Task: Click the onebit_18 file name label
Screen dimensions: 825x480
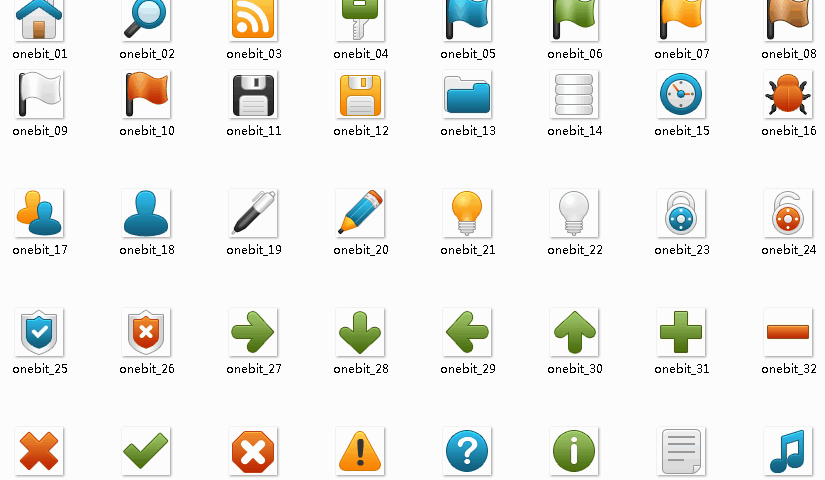Action: click(147, 249)
